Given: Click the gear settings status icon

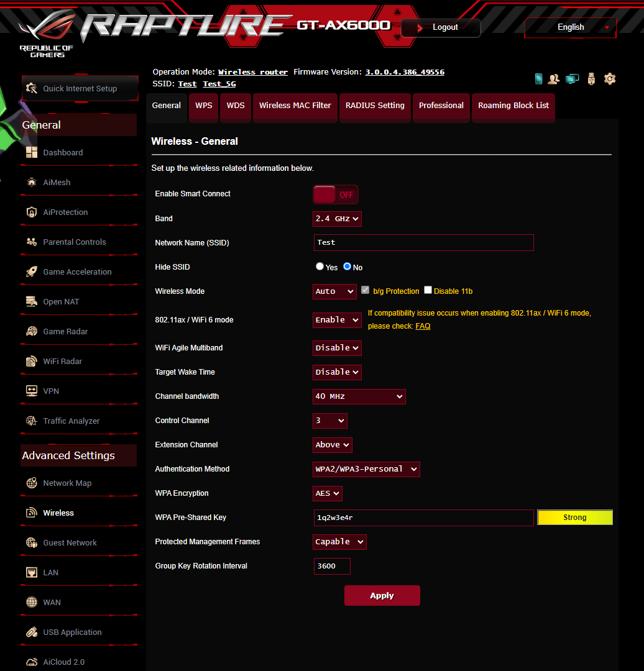Looking at the screenshot, I should (x=610, y=79).
